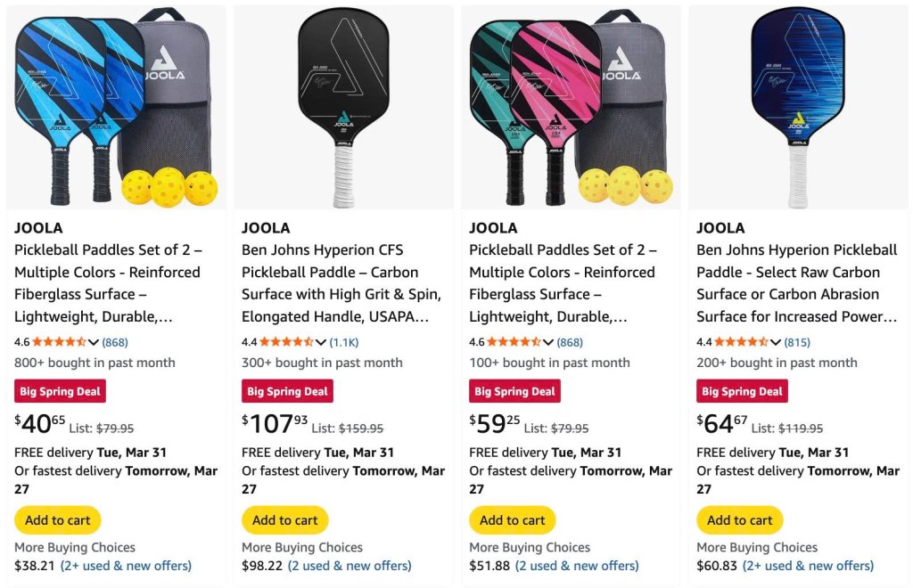
Task: Open the navy blue Hyperion paddle image
Action: (x=798, y=108)
